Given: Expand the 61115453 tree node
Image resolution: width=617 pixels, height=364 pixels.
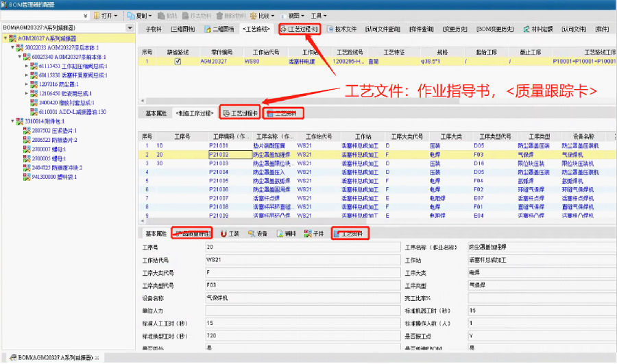Looking at the screenshot, I should 27,66.
